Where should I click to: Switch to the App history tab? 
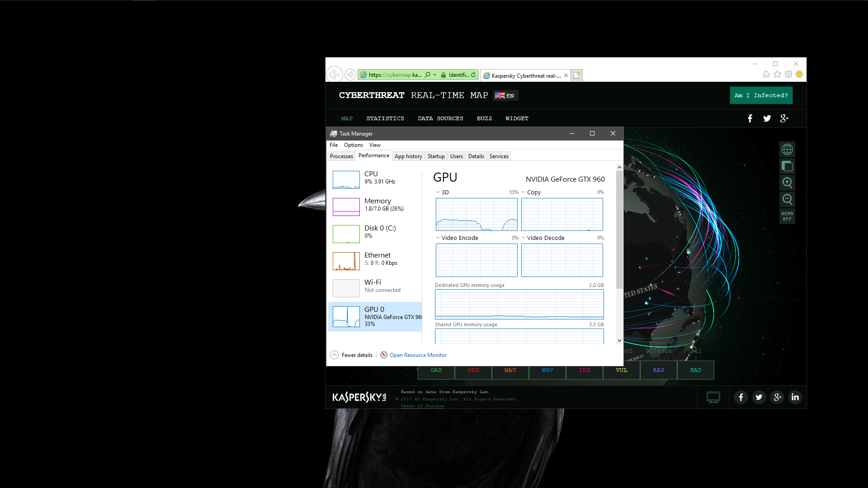click(408, 156)
